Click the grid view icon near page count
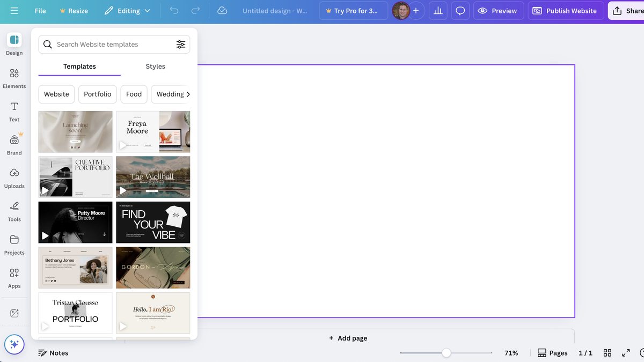This screenshot has width=644, height=362. coord(608,352)
